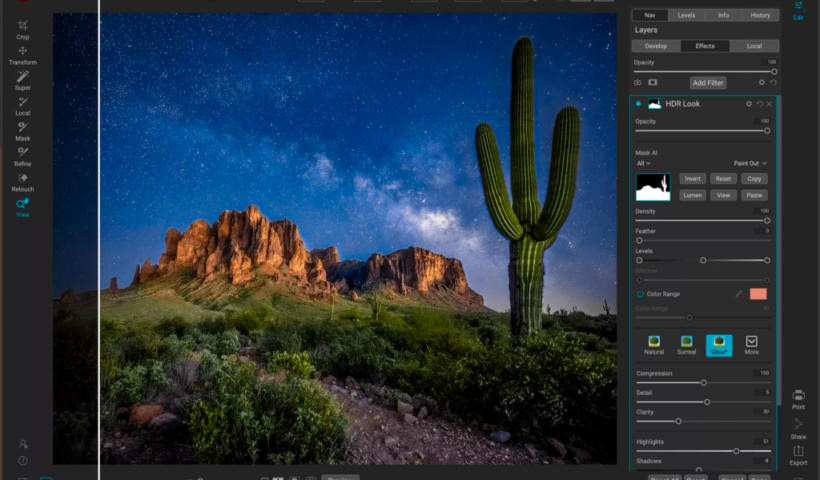Select the Crop tool
The image size is (820, 480).
(22, 27)
